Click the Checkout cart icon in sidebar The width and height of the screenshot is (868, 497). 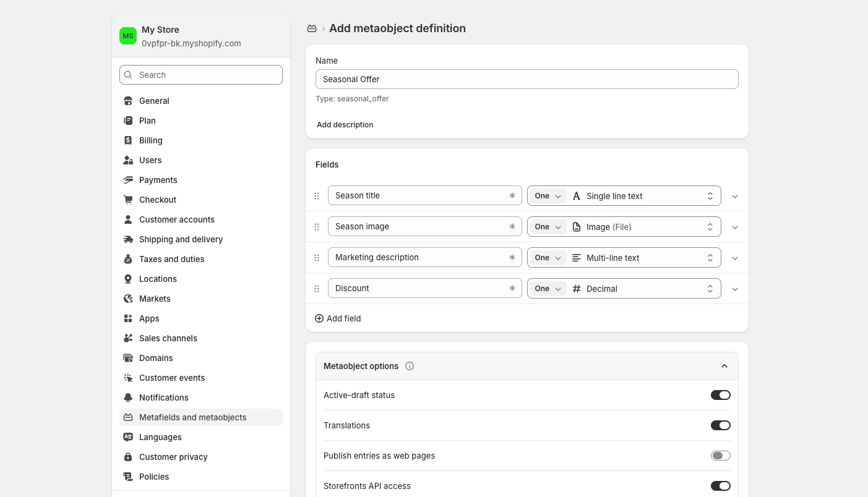(128, 200)
